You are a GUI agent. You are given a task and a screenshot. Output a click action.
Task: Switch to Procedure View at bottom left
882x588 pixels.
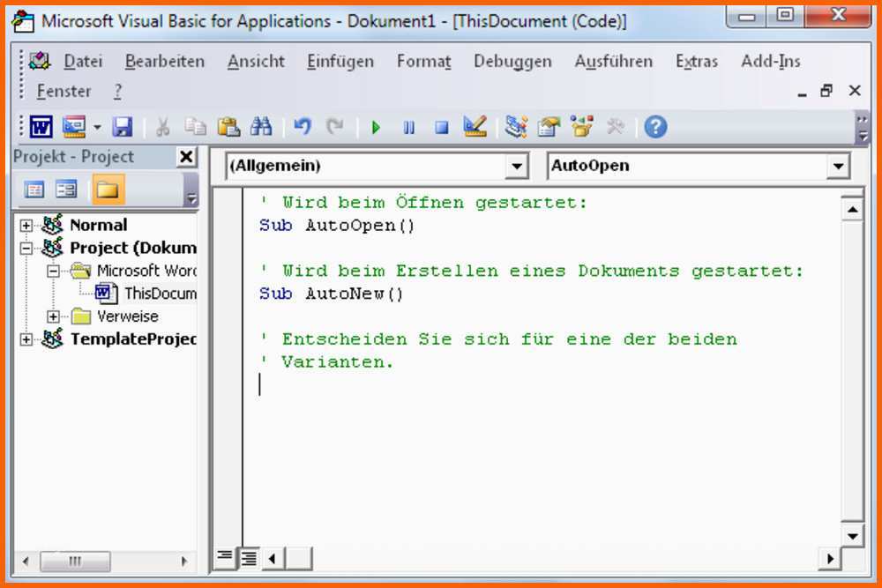tap(226, 556)
